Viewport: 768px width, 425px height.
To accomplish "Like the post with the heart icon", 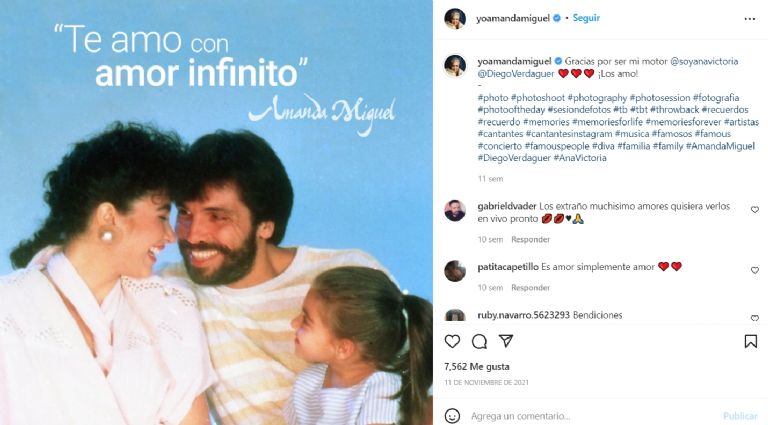I will 452,341.
